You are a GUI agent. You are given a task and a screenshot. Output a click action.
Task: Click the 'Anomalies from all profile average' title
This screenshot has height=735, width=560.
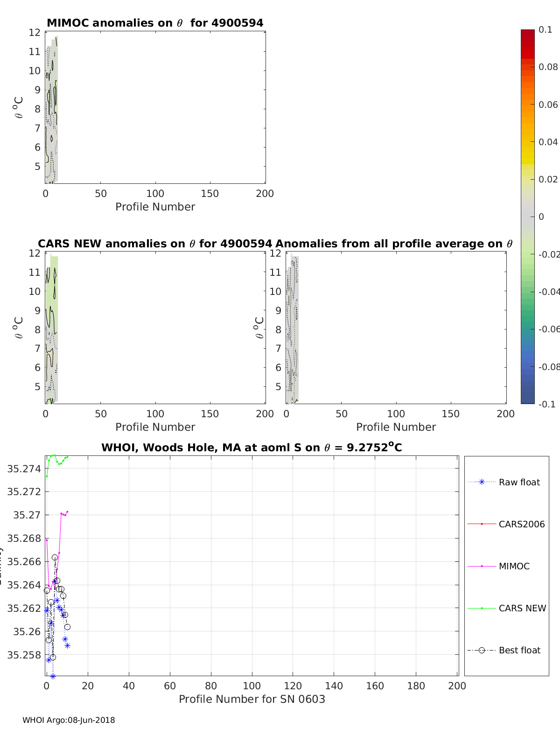click(394, 244)
